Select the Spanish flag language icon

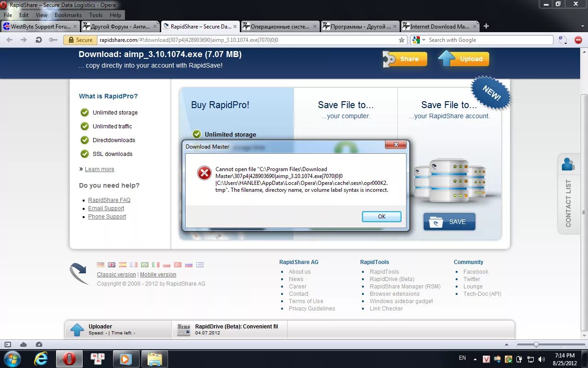(123, 264)
